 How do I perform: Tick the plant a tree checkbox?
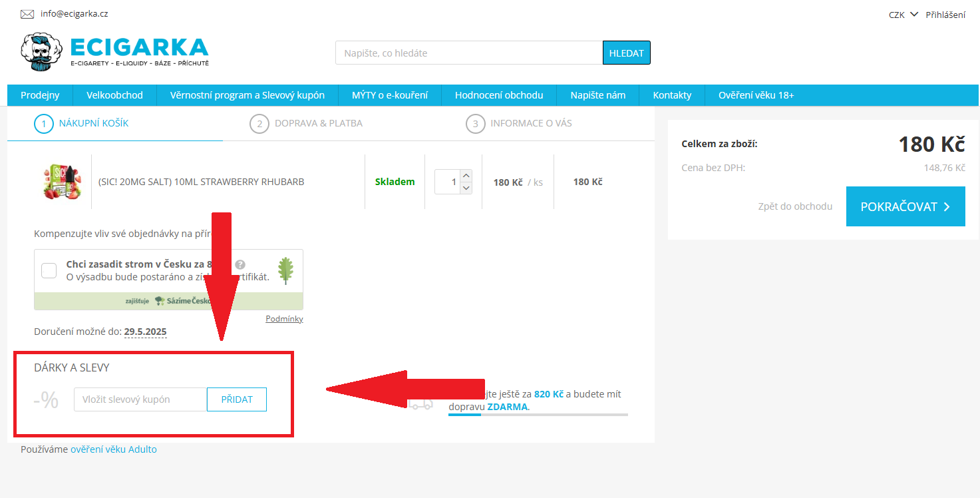(x=49, y=270)
